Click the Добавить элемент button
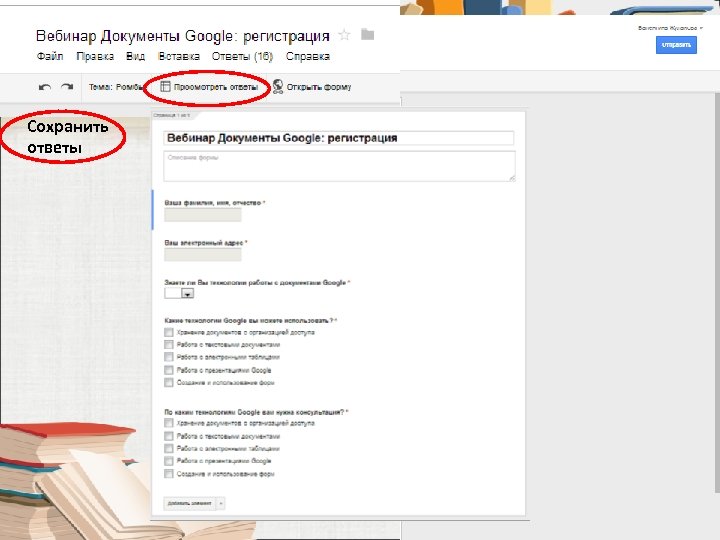The height and width of the screenshot is (540, 720). tap(189, 503)
